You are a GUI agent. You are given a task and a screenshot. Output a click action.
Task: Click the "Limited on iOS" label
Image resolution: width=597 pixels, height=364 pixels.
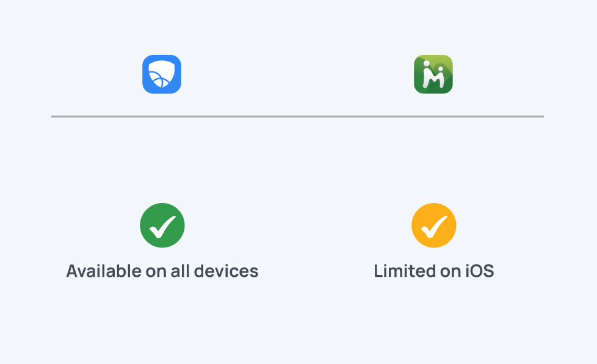[434, 271]
